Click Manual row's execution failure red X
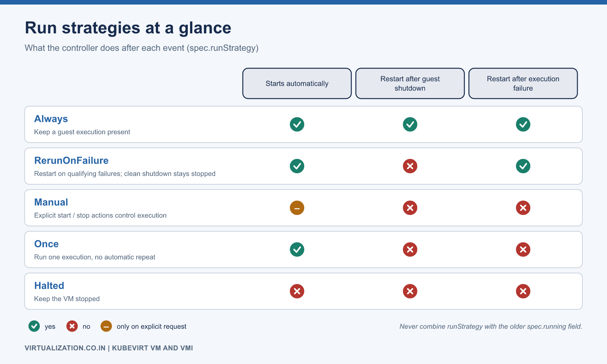The width and height of the screenshot is (607, 364). coord(523,208)
